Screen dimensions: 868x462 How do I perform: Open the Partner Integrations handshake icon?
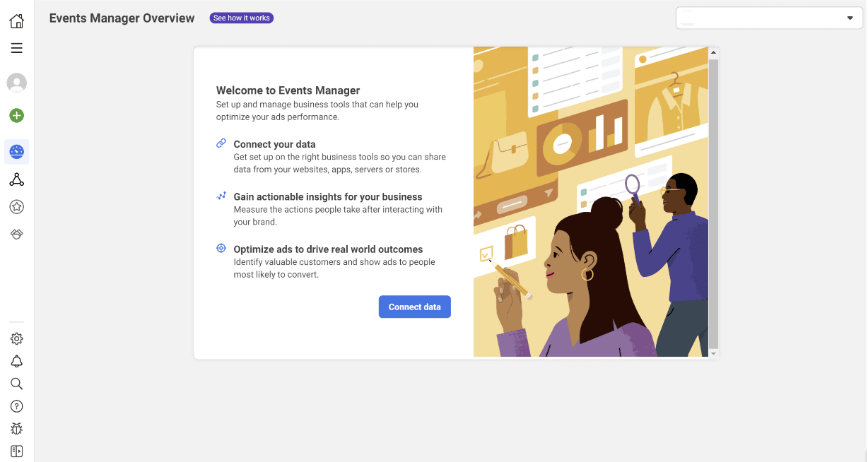point(17,234)
